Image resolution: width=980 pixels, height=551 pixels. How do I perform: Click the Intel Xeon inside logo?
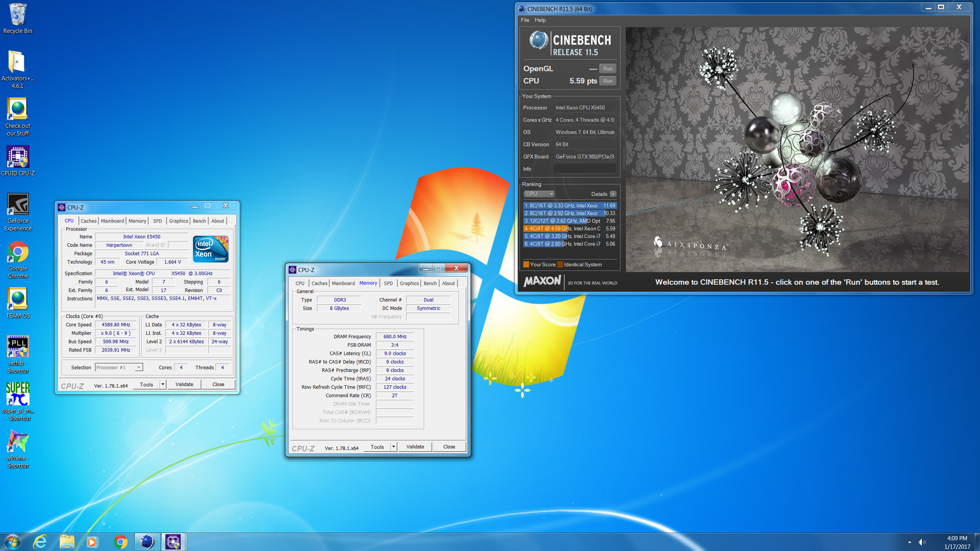tap(211, 249)
